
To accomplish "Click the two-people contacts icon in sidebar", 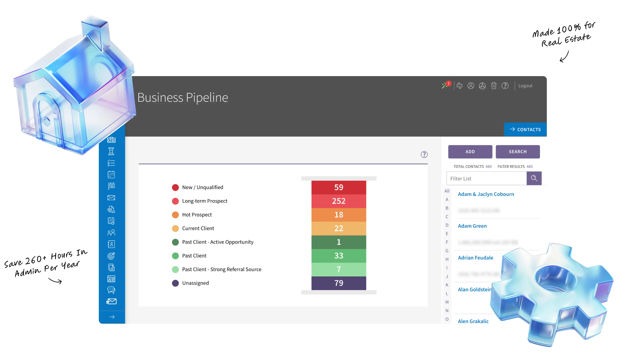I will [111, 233].
